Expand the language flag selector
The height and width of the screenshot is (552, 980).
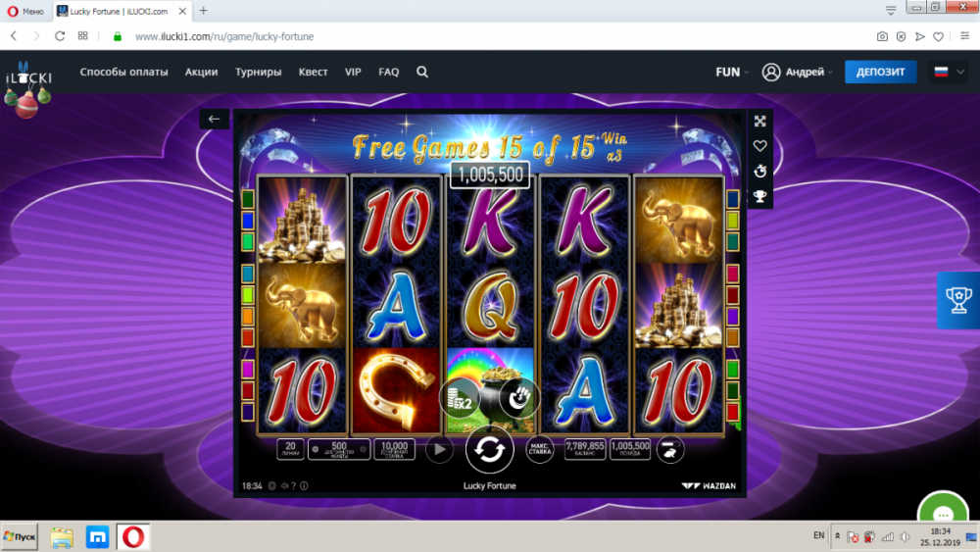pyautogui.click(x=949, y=72)
